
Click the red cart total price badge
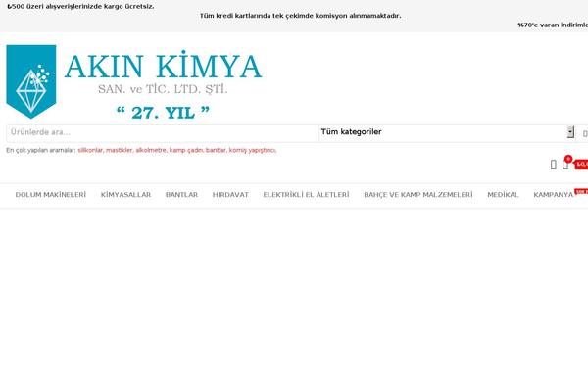[581, 165]
